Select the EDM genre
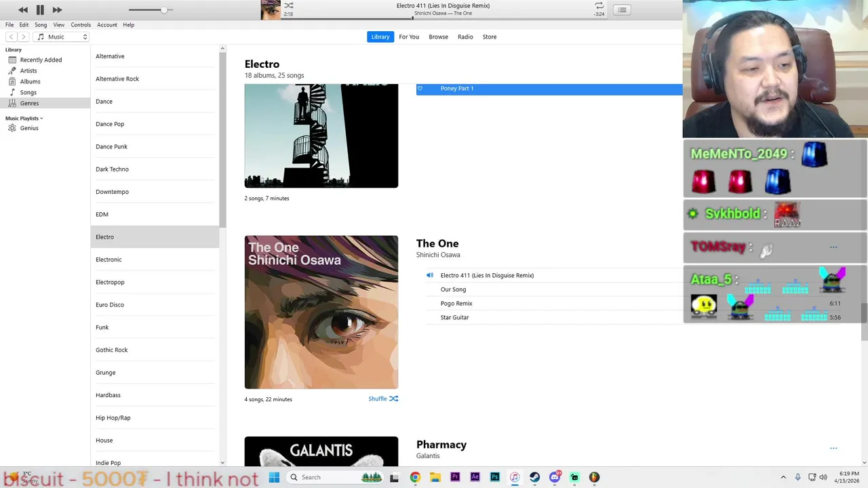 155,214
